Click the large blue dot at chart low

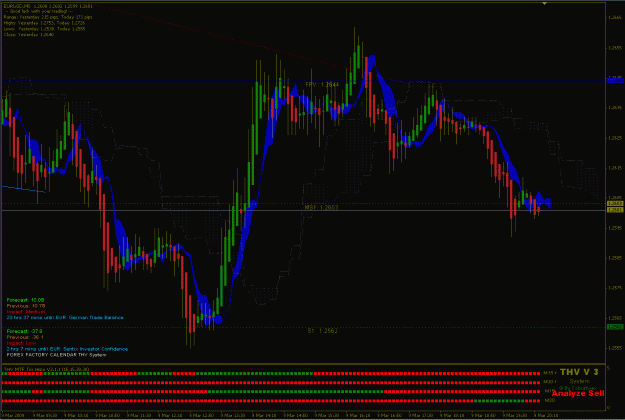218,319
